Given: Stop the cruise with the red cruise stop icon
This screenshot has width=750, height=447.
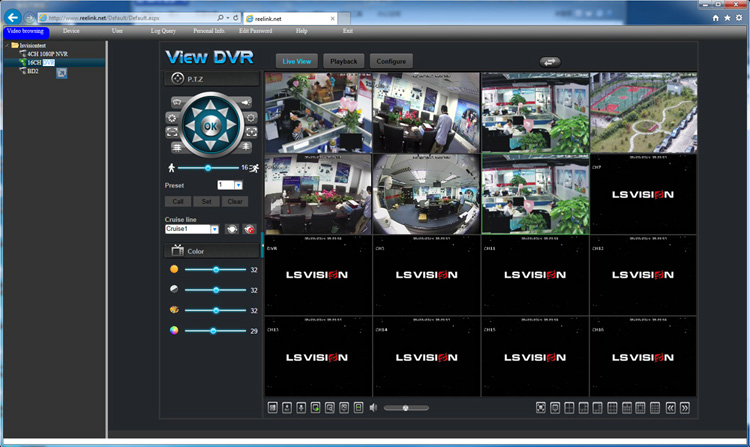Looking at the screenshot, I should (249, 229).
